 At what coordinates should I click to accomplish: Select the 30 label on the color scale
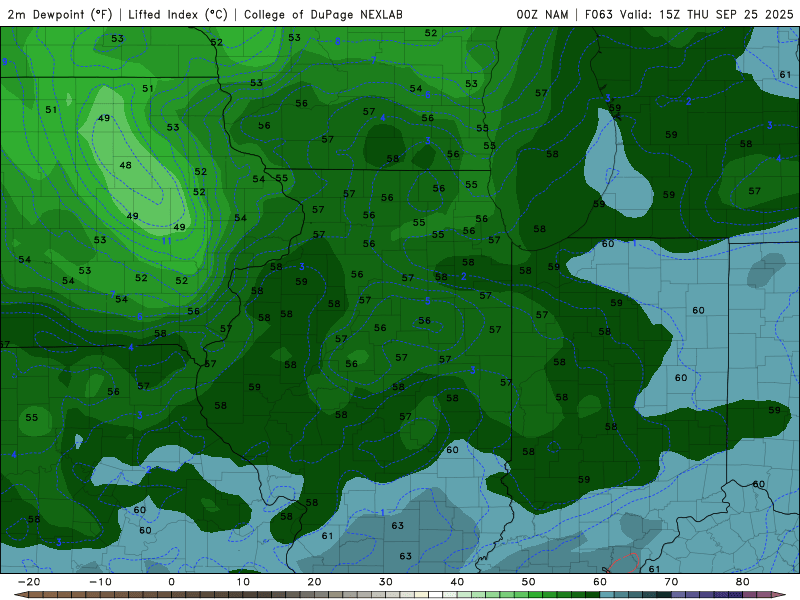coord(386,582)
